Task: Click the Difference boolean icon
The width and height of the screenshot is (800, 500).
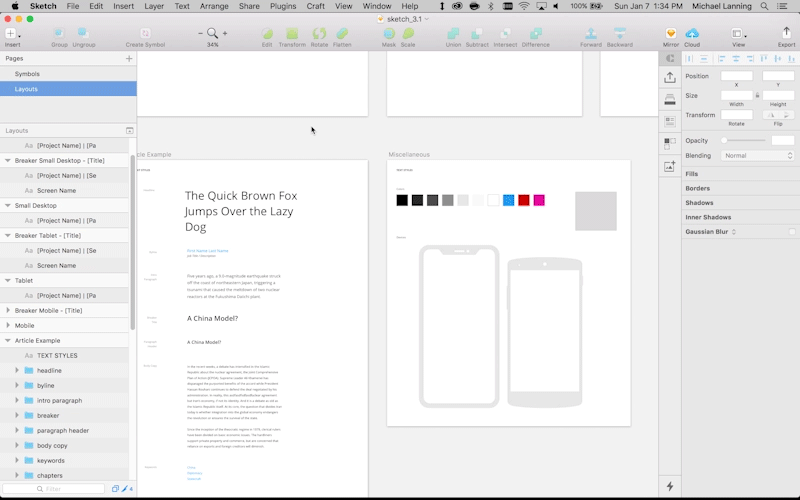Action: (x=536, y=34)
